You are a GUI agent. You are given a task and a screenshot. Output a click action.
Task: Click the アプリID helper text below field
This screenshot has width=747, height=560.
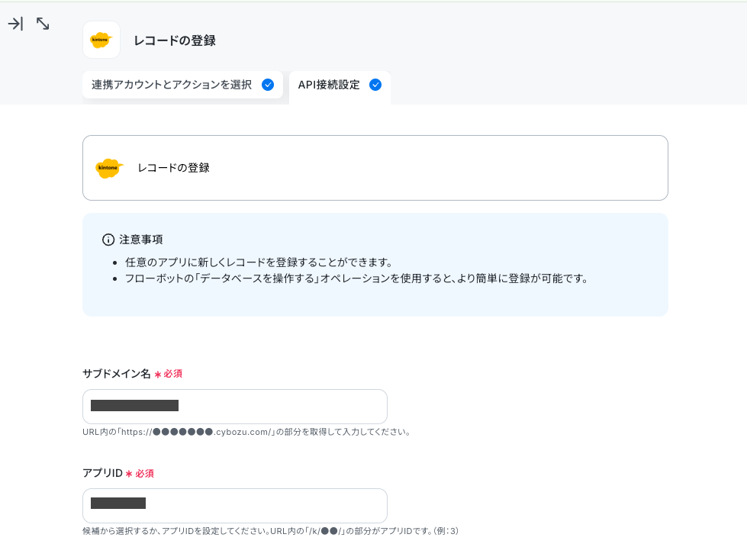point(271,531)
